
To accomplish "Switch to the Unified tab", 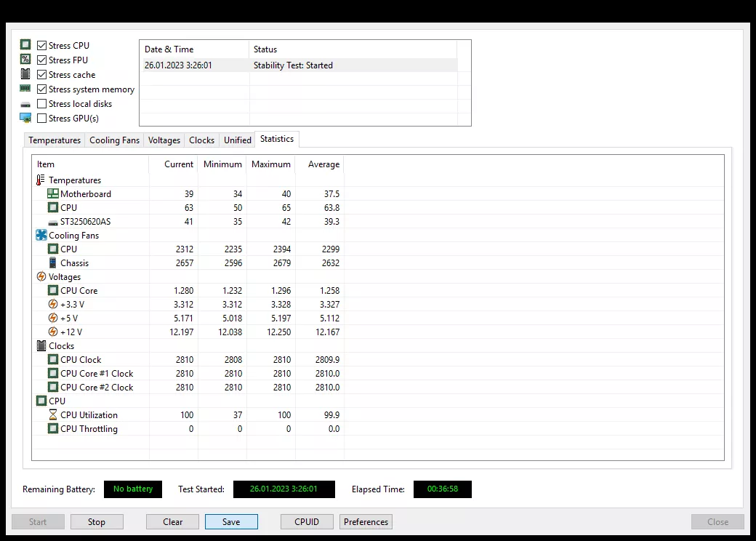I will tap(237, 140).
